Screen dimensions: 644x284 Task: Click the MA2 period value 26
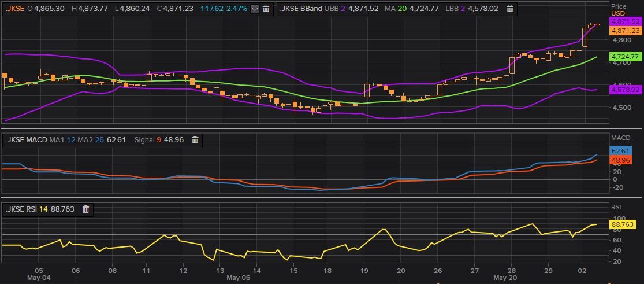pos(99,140)
